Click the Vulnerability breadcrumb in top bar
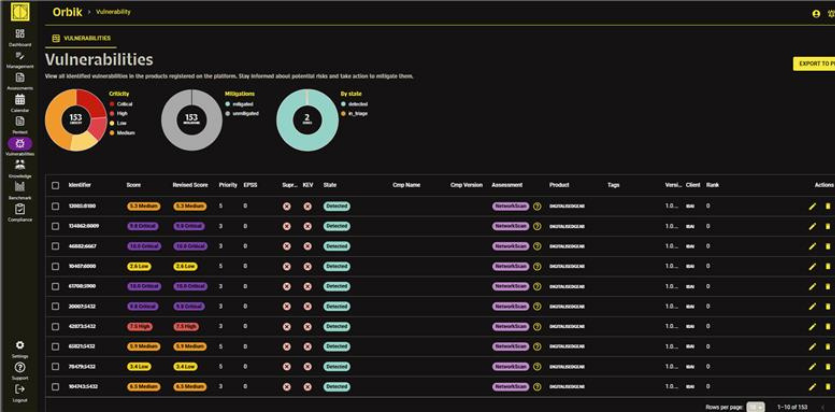835x412 pixels. [113, 12]
